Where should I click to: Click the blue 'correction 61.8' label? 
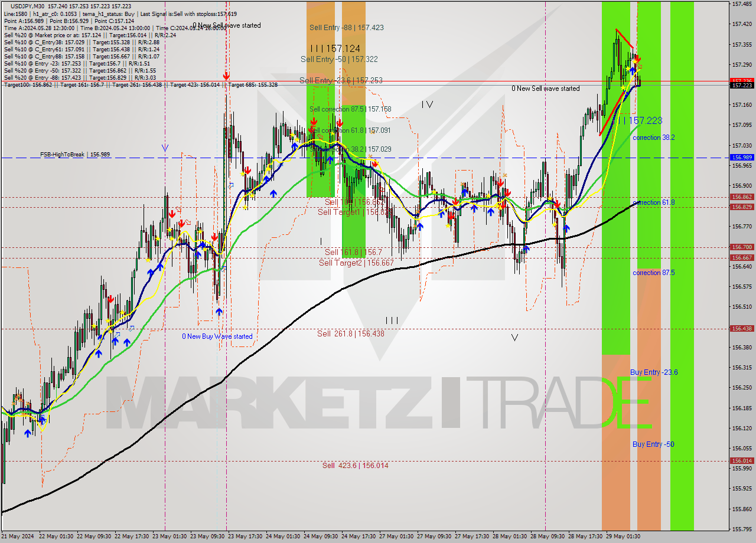pyautogui.click(x=654, y=202)
